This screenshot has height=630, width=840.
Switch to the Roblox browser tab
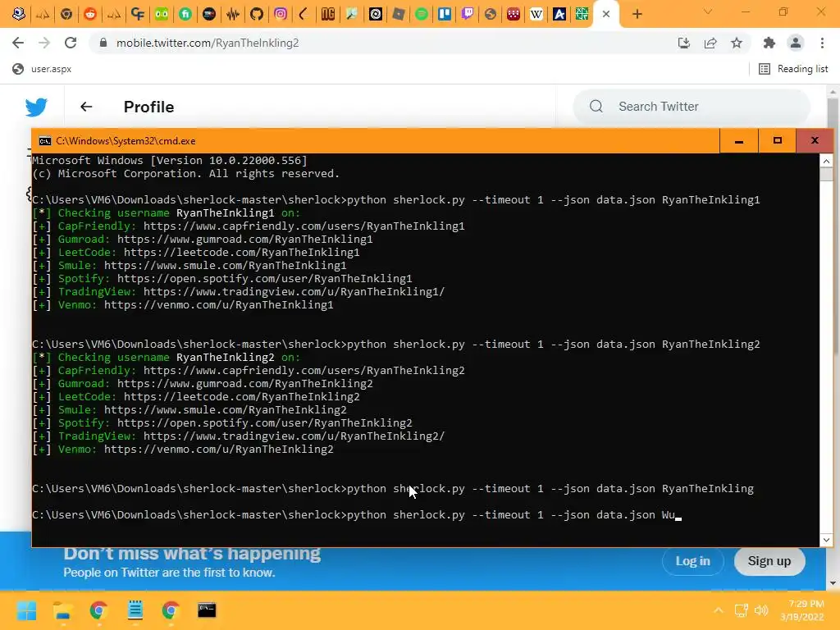(398, 14)
